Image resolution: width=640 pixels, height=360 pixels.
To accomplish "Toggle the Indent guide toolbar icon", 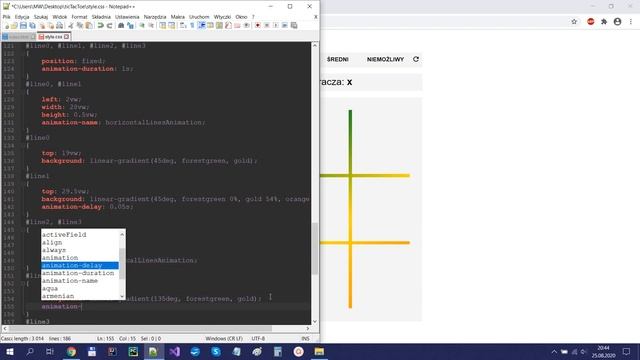I will tap(201, 26).
